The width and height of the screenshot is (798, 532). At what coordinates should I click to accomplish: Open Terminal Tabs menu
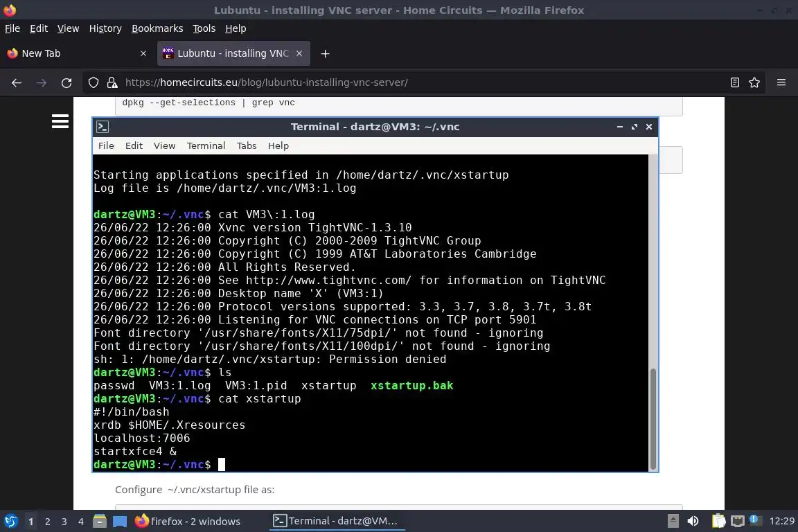(247, 145)
